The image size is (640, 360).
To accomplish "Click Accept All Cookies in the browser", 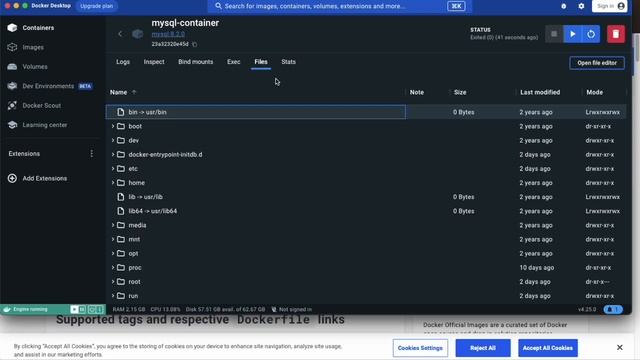I will click(548, 348).
